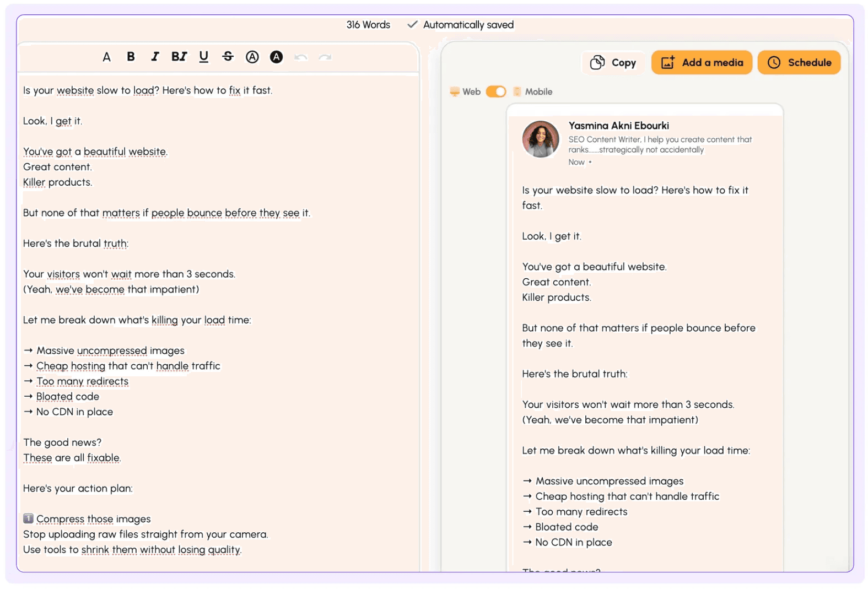Open the Schedule button
The width and height of the screenshot is (868, 589).
(799, 63)
